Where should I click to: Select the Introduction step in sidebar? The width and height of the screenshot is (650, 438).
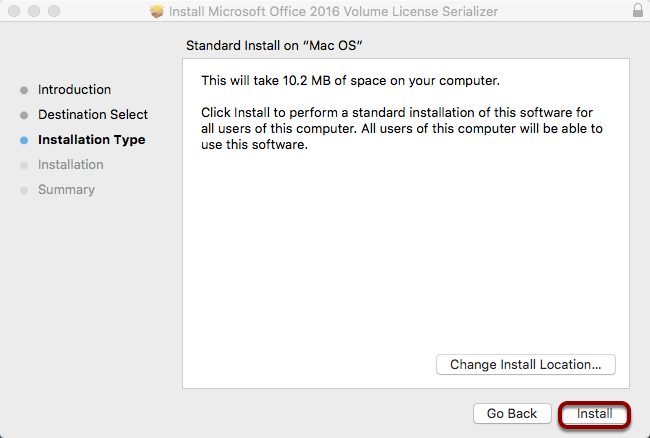coord(74,90)
